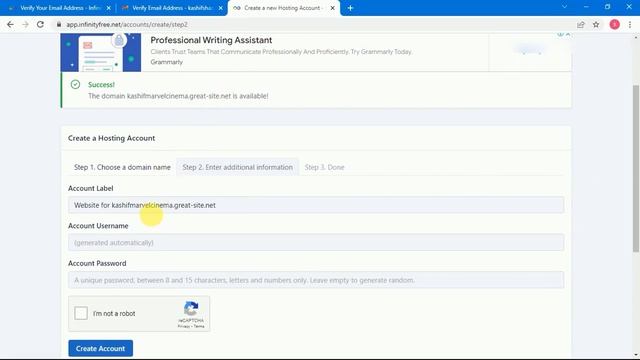Open the tab search dropdown chevron
The width and height of the screenshot is (640, 360).
564,7
